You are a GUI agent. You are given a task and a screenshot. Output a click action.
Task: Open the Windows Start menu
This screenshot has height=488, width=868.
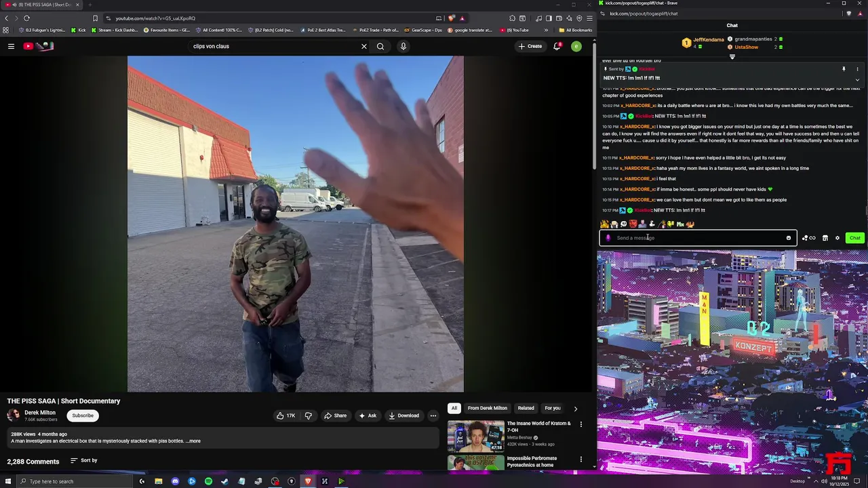pos(8,481)
